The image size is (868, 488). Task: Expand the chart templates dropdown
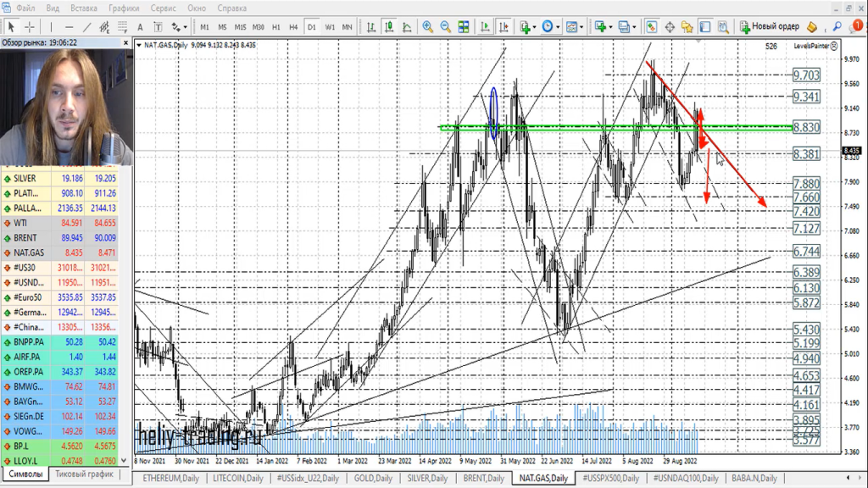point(576,27)
